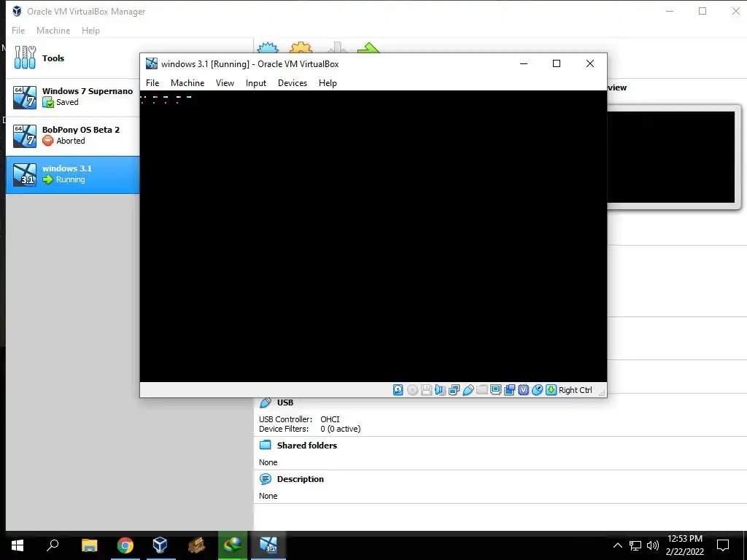Click display indicator in VM status bar
The width and height of the screenshot is (747, 560).
pyautogui.click(x=495, y=390)
